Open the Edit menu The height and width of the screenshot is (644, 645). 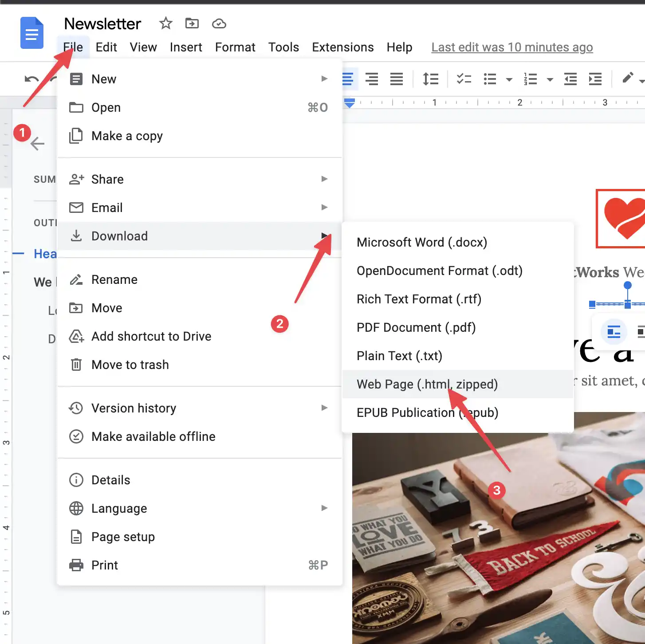106,47
